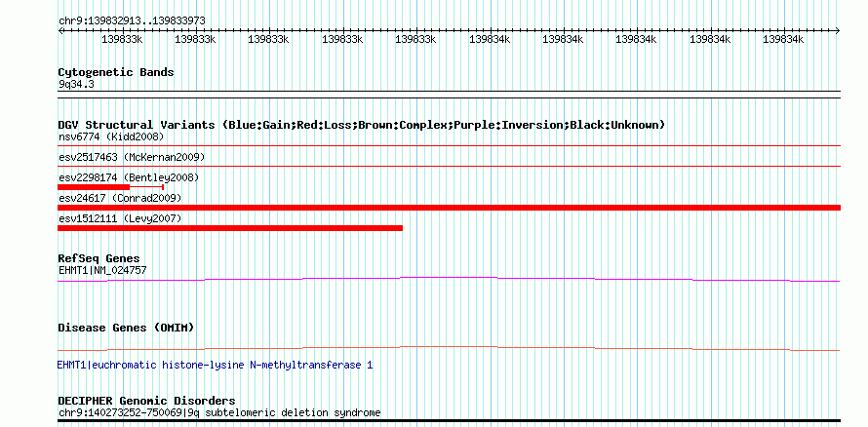Click the orange OMIM disease gene line
The width and height of the screenshot is (868, 427).
click(x=449, y=348)
